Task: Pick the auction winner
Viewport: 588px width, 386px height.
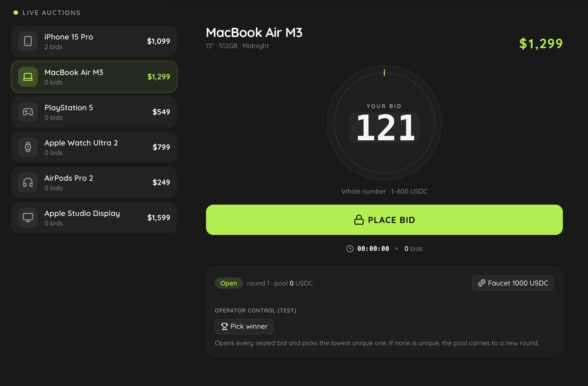Action: [x=244, y=327]
